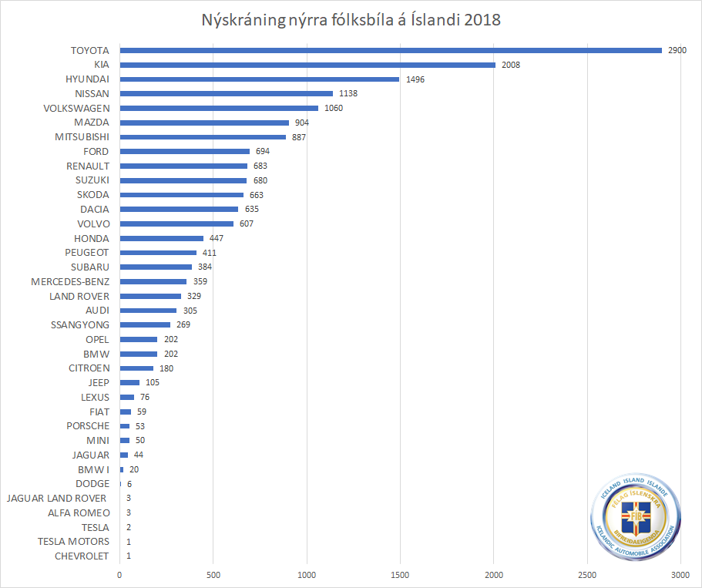
Task: Click the value label 411
Action: 209,253
